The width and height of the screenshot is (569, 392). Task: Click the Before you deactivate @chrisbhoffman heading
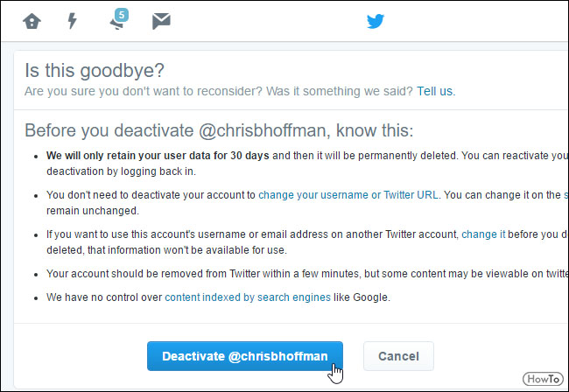219,130
